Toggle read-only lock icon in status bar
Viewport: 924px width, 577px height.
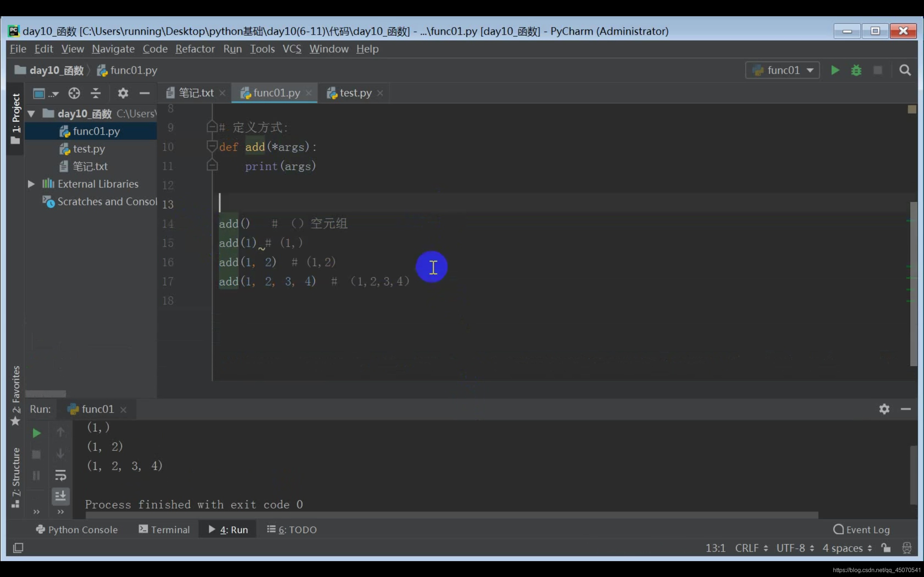click(886, 548)
